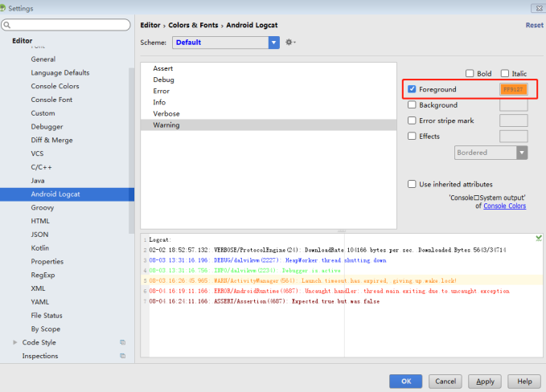The height and width of the screenshot is (392, 546).
Task: Click the Apply button
Action: point(485,382)
